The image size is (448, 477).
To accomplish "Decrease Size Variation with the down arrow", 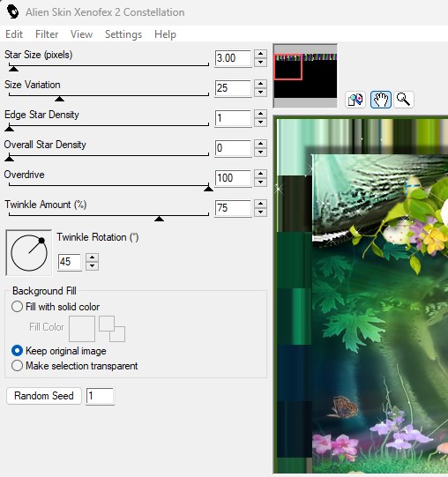I will click(260, 93).
